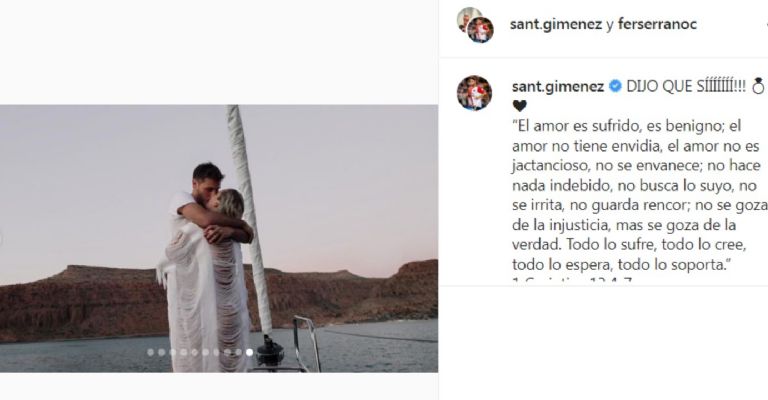Image resolution: width=768 pixels, height=400 pixels.
Task: Click the black heart emoji
Action: [x=519, y=105]
